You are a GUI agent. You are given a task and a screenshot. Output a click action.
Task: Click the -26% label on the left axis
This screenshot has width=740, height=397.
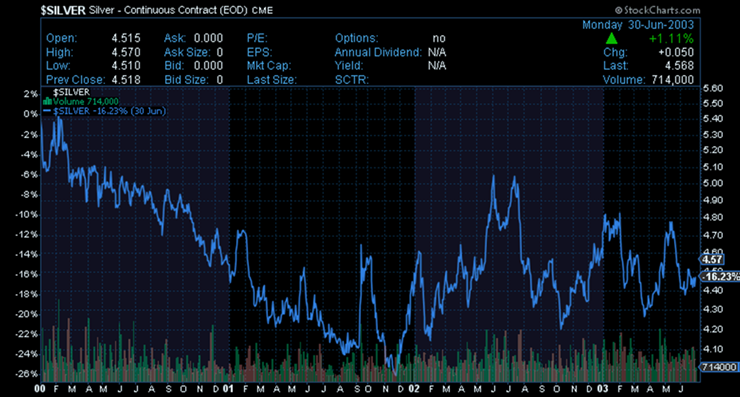point(26,374)
